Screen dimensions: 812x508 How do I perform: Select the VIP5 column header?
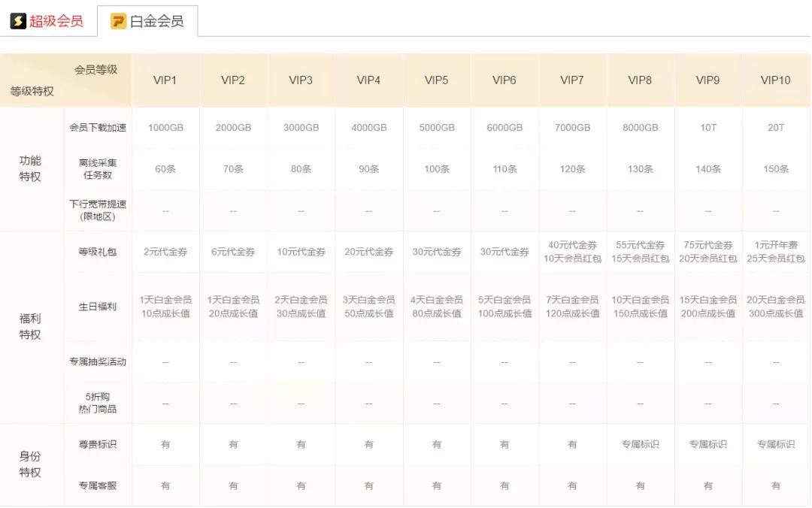point(437,78)
